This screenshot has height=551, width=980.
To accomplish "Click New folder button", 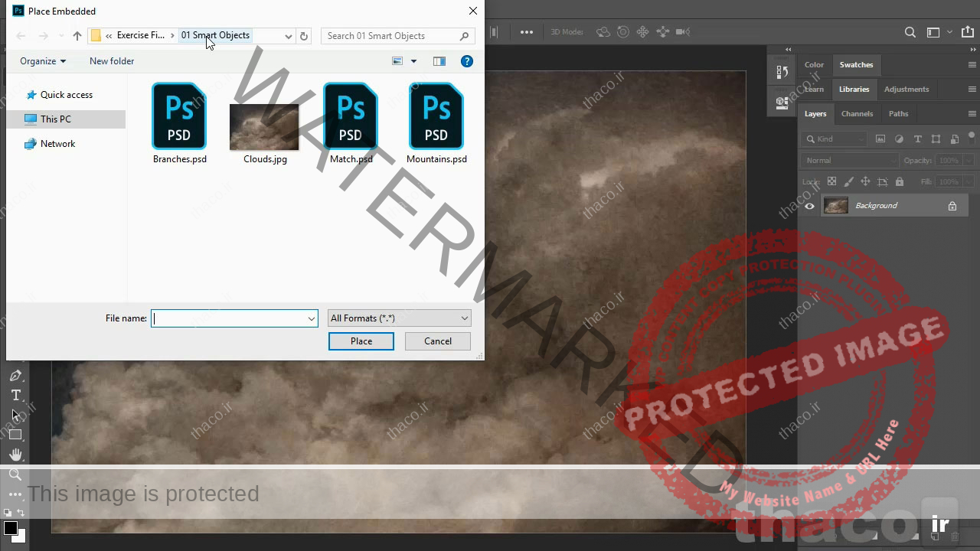I will tap(112, 61).
